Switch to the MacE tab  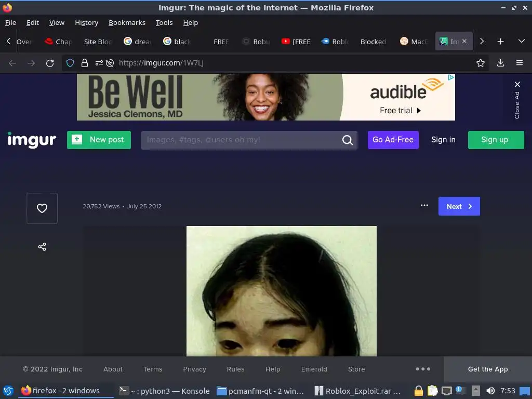414,42
